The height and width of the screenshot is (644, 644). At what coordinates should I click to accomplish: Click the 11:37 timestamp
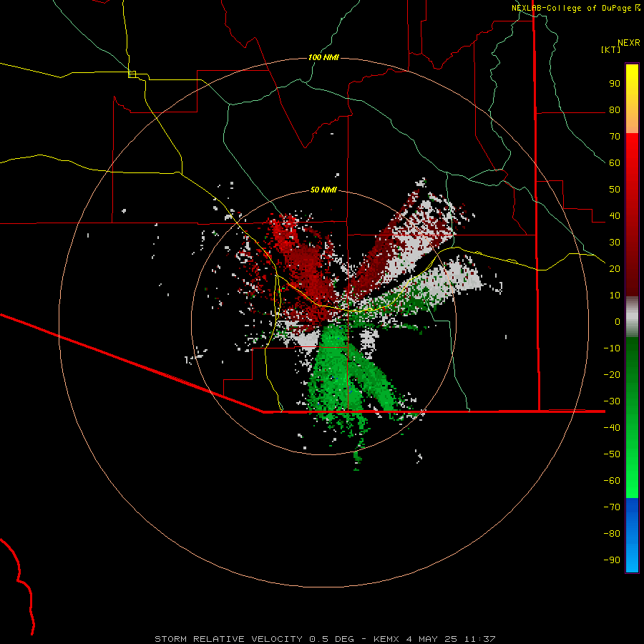click(x=479, y=639)
